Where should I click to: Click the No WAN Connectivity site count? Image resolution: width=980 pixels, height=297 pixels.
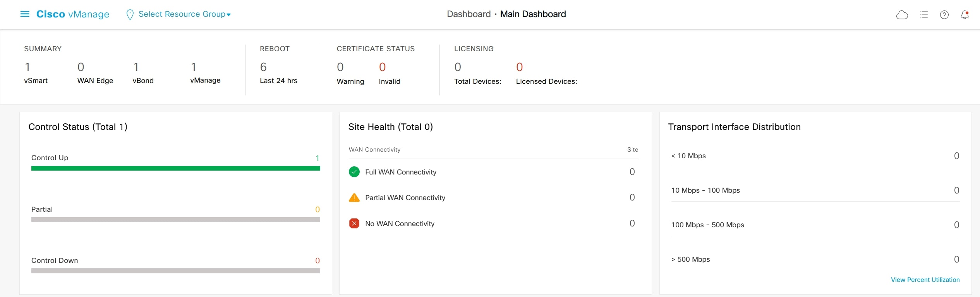coord(632,223)
